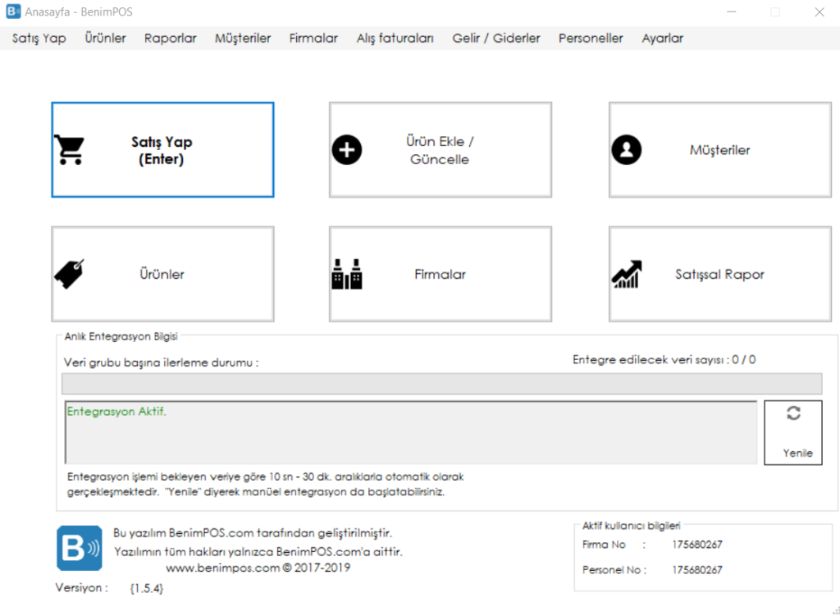Viewport: 840px width, 616px height.
Task: Open the Ürünler menu in the menu bar
Action: (105, 38)
